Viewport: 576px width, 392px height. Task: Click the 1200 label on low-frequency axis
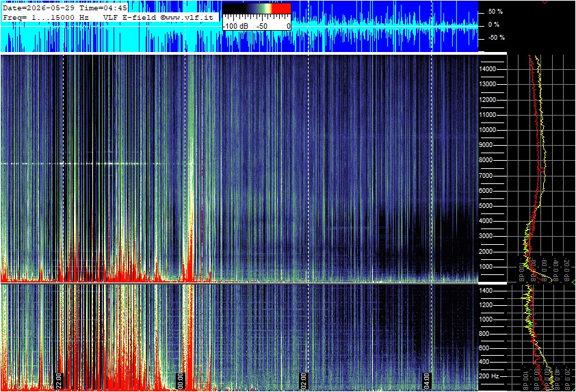click(485, 305)
